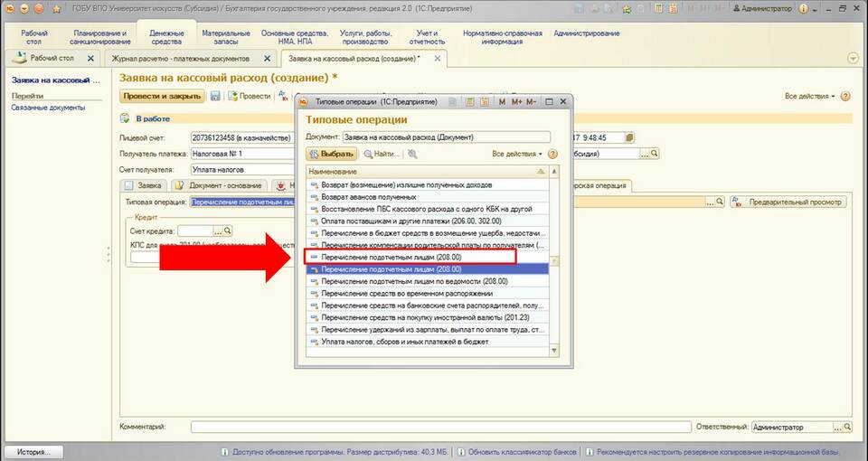Click Найти... button in dialog
Viewport: 868px width, 461px height.
click(x=382, y=154)
